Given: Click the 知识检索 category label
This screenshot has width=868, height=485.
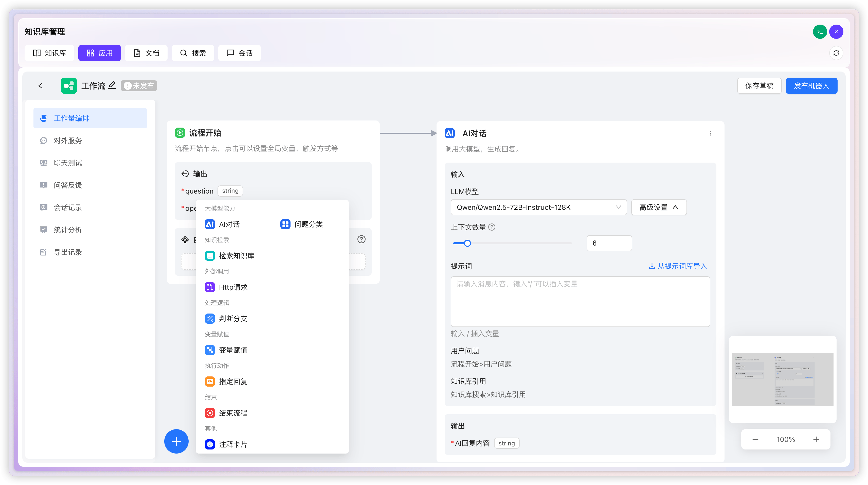Looking at the screenshot, I should [x=217, y=240].
